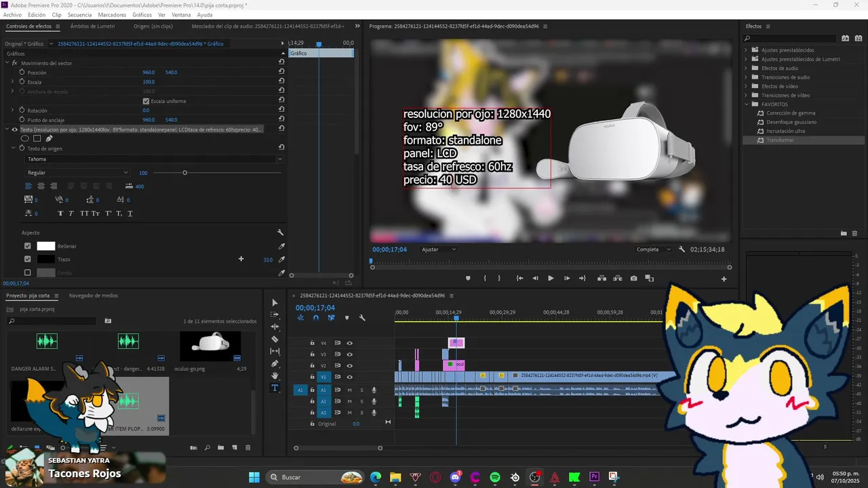Screen dimensions: 868x488
Task: Select Incrustación ultra effect
Action: [x=786, y=131]
